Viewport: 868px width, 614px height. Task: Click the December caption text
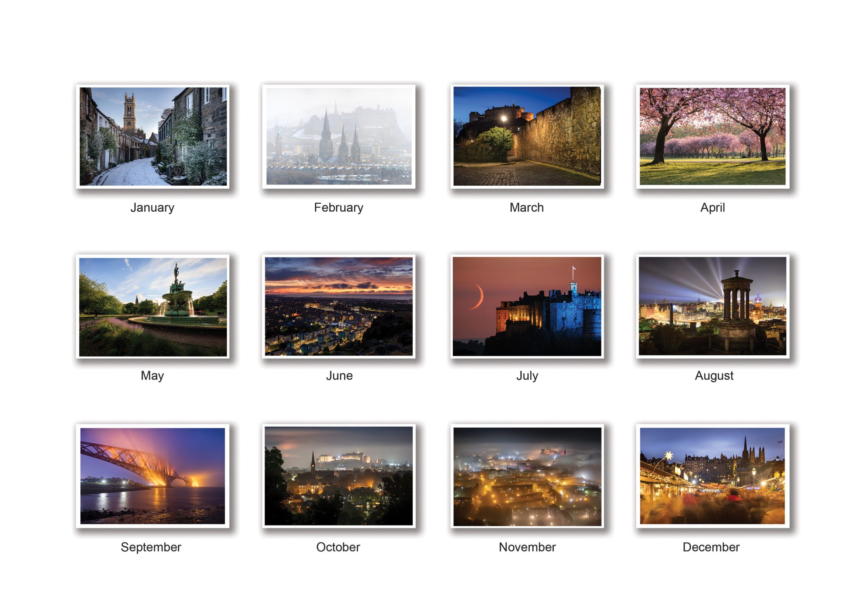pos(711,547)
